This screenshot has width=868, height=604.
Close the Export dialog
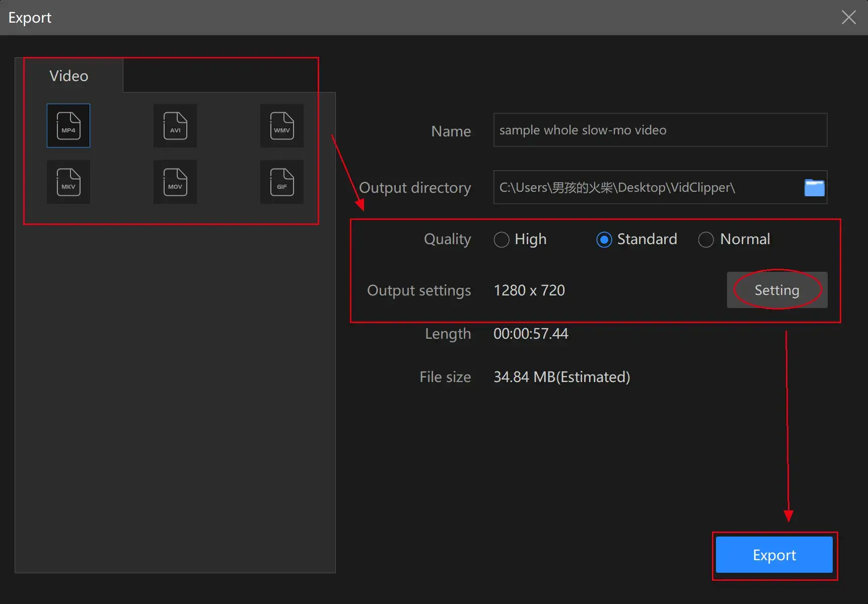(x=849, y=17)
